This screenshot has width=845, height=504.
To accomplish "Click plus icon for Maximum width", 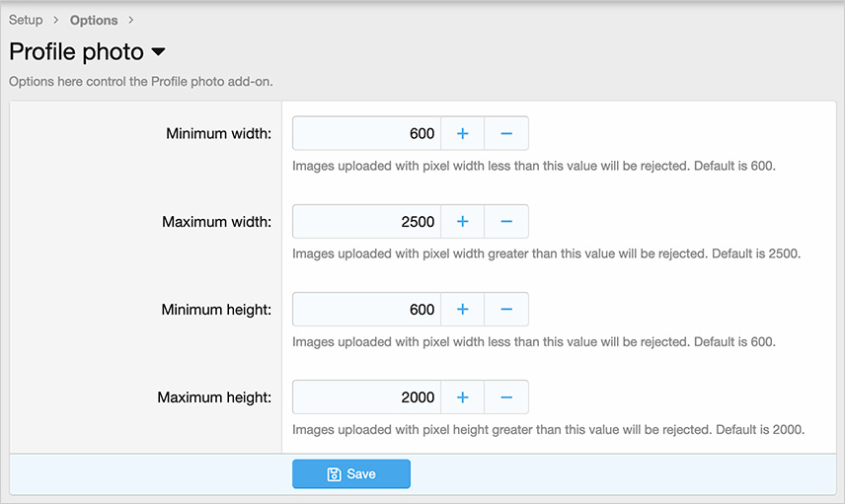I will pos(462,222).
